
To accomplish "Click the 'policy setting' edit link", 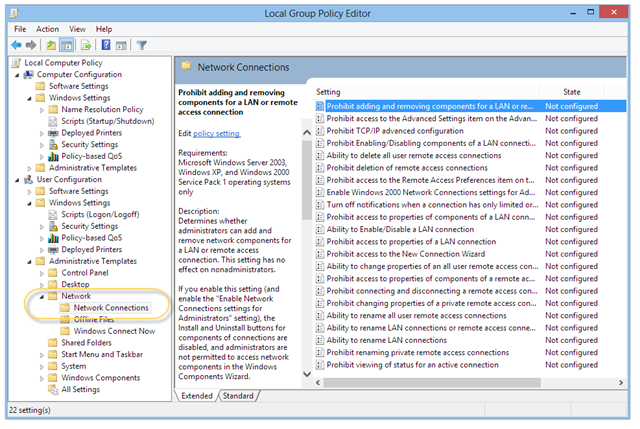I will click(x=217, y=133).
